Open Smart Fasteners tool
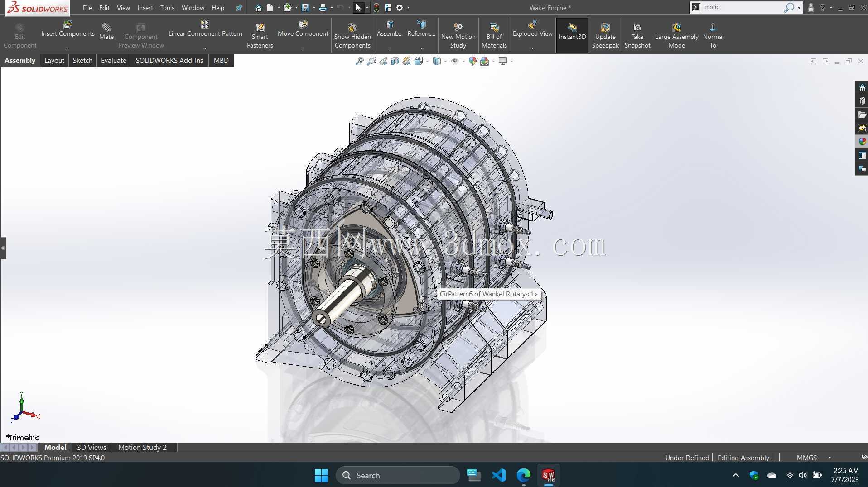The height and width of the screenshot is (487, 868). [260, 36]
